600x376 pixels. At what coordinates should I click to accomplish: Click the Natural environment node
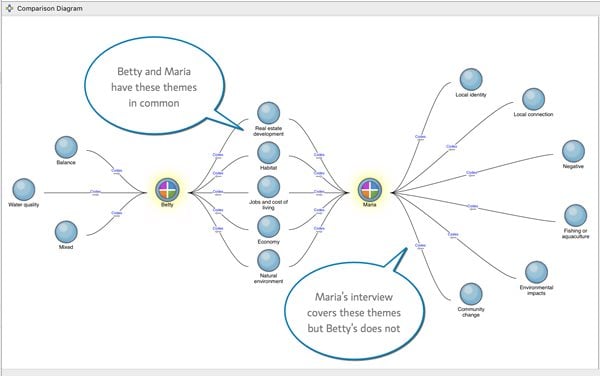269,260
